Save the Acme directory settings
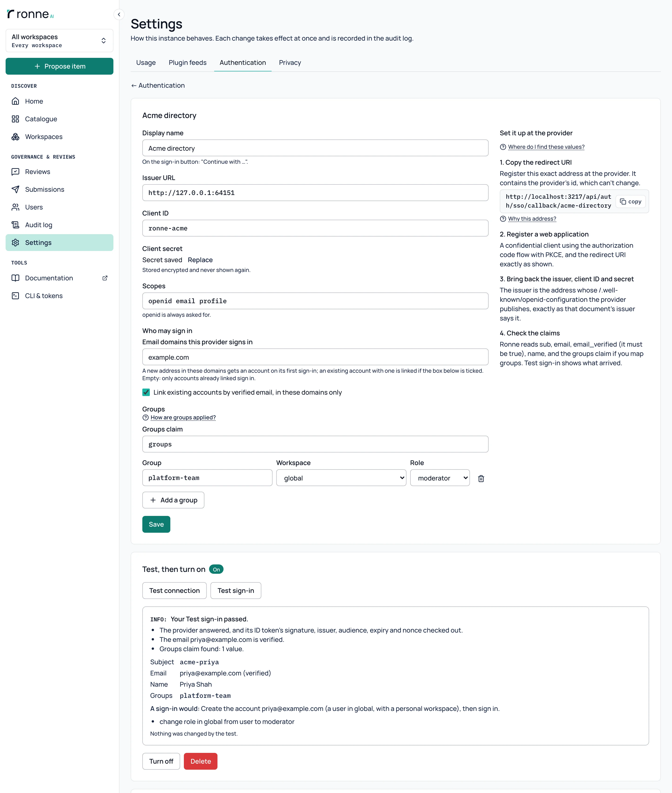This screenshot has width=672, height=793. tap(156, 524)
